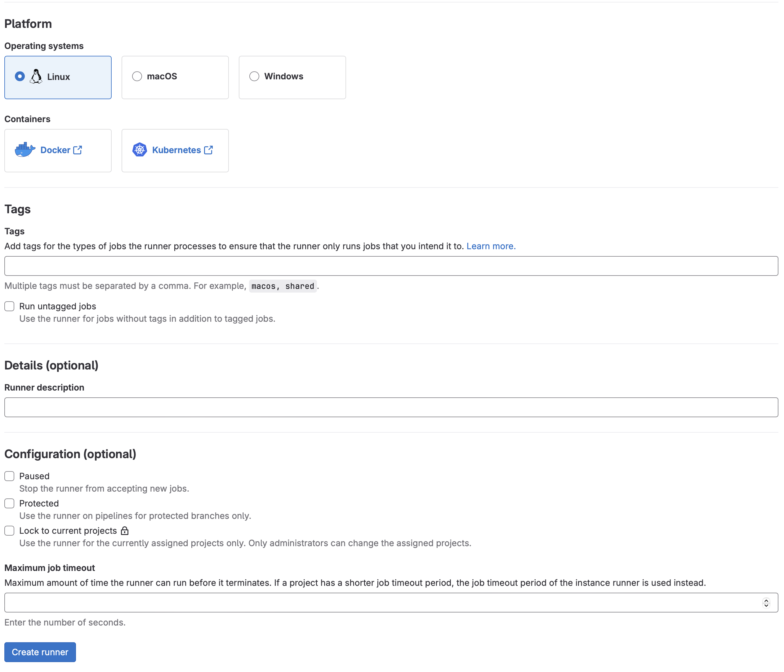Screen dimensions: 784x672
Task: Click the up arrow on job timeout stepper
Action: pyautogui.click(x=767, y=600)
